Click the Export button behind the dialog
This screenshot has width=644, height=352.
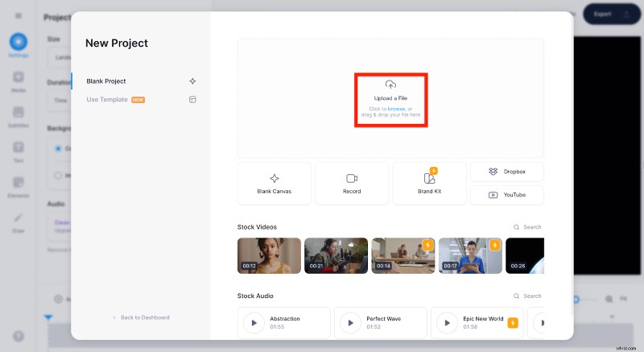point(612,14)
